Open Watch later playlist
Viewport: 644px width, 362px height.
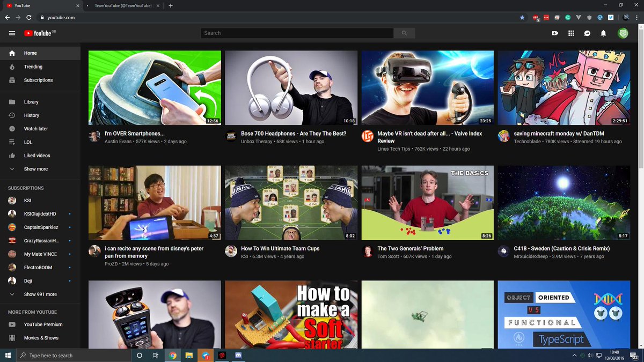40,129
